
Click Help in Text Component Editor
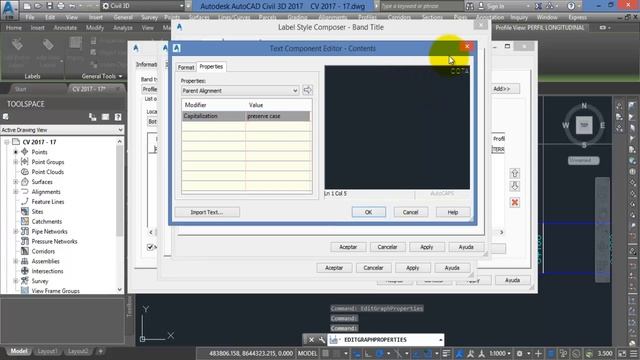[453, 212]
